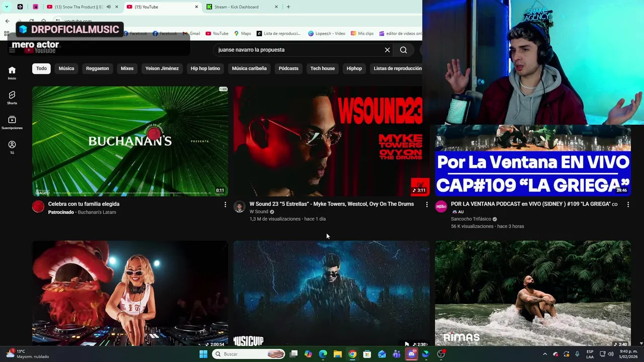The height and width of the screenshot is (362, 644).
Task: Click the magnifying glass search button
Action: 404,50
